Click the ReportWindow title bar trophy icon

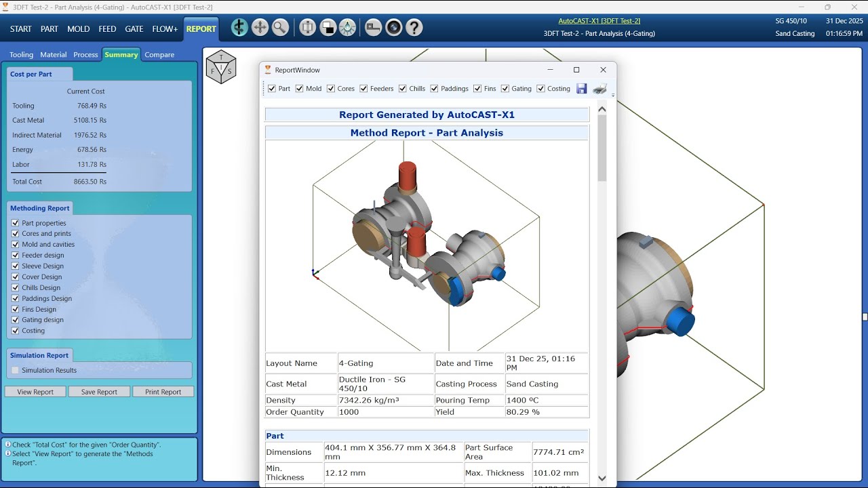268,70
